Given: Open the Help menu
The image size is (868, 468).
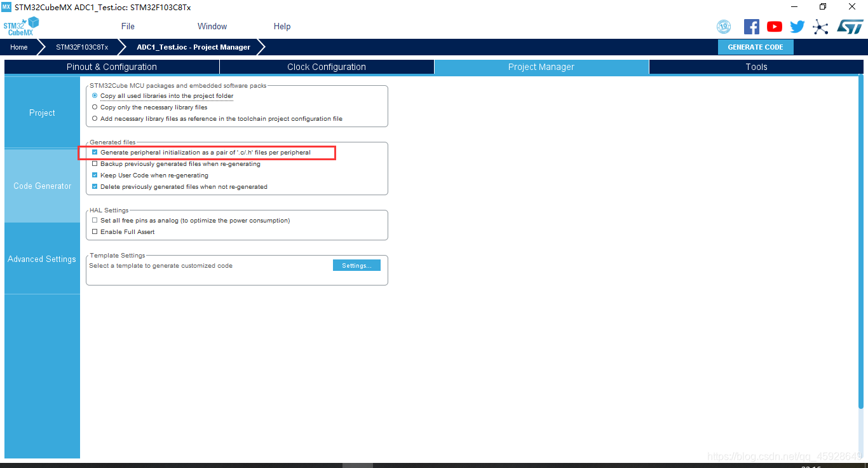Looking at the screenshot, I should click(282, 26).
